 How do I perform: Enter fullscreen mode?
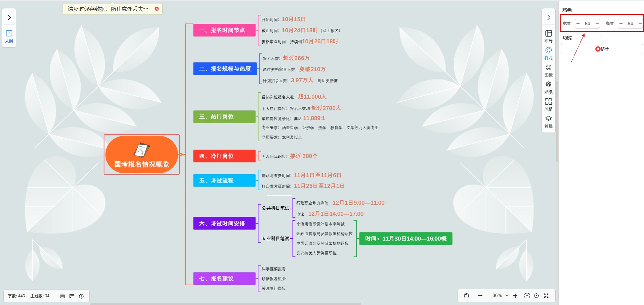tap(546, 296)
